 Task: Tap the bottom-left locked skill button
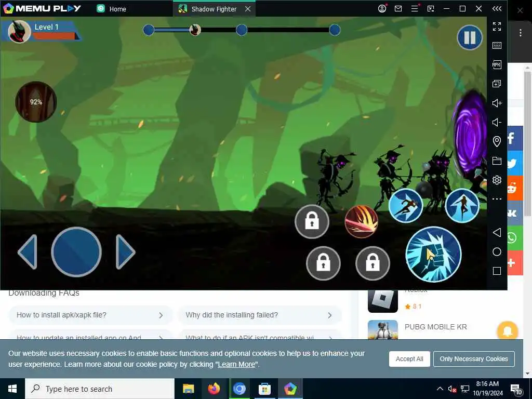pyautogui.click(x=323, y=263)
